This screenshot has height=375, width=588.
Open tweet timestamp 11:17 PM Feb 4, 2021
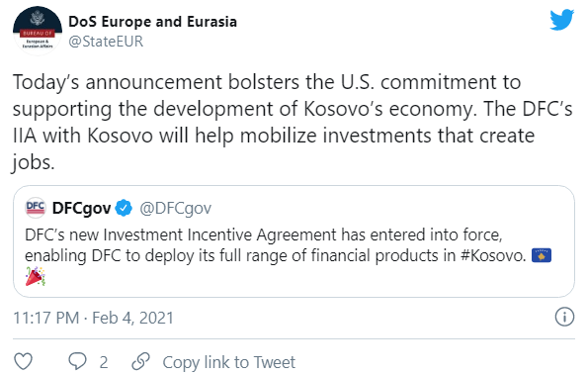pos(93,318)
